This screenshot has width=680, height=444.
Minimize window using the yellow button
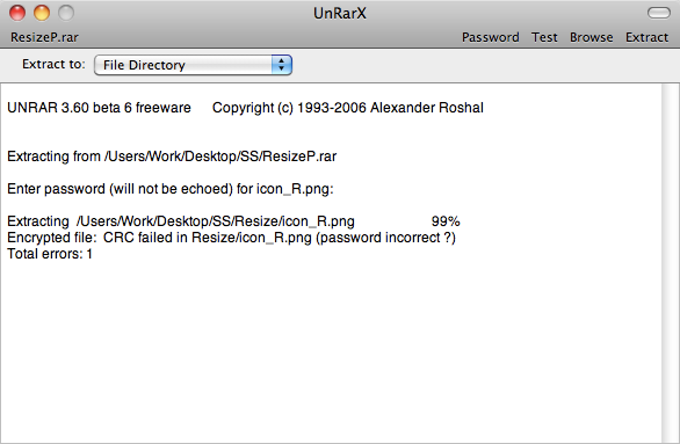pyautogui.click(x=43, y=13)
